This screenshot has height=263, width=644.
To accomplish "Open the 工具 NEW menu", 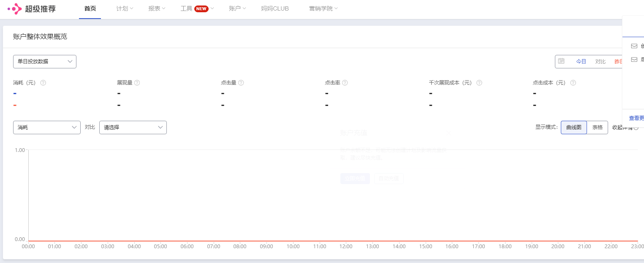I will tap(197, 8).
